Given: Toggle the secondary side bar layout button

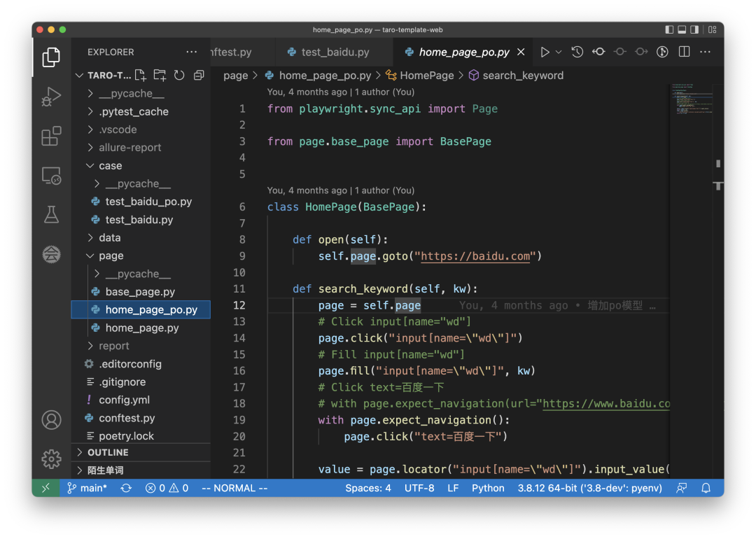Looking at the screenshot, I should 694,30.
